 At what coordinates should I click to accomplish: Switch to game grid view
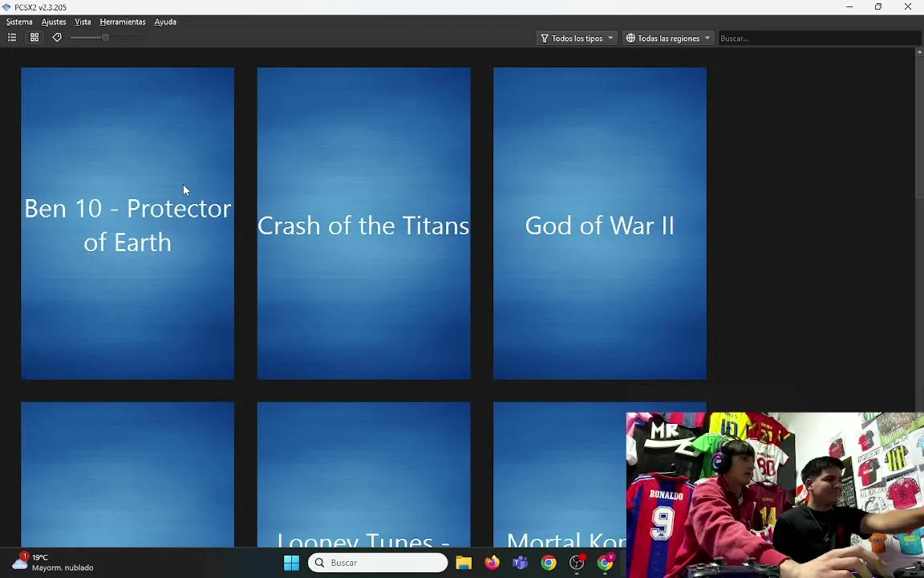(34, 37)
